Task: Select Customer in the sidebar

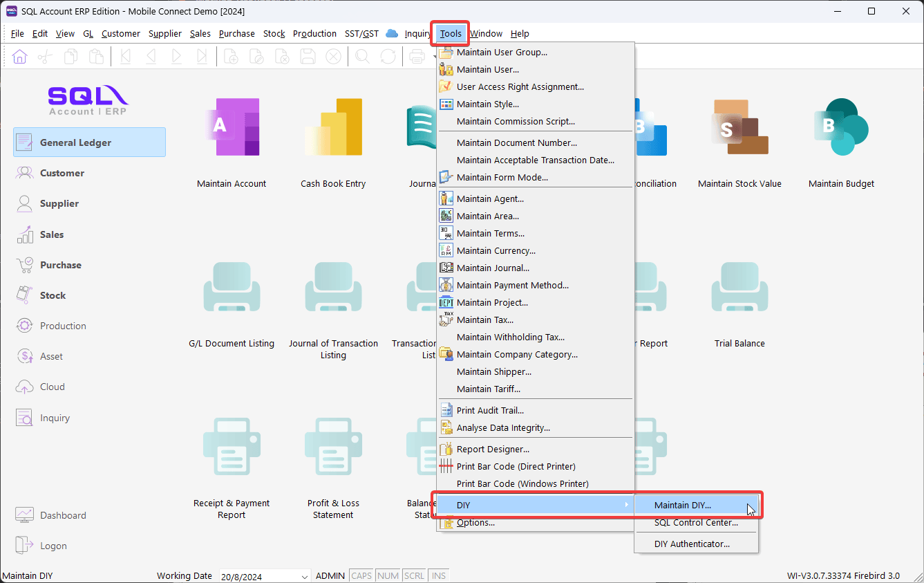Action: tap(62, 173)
